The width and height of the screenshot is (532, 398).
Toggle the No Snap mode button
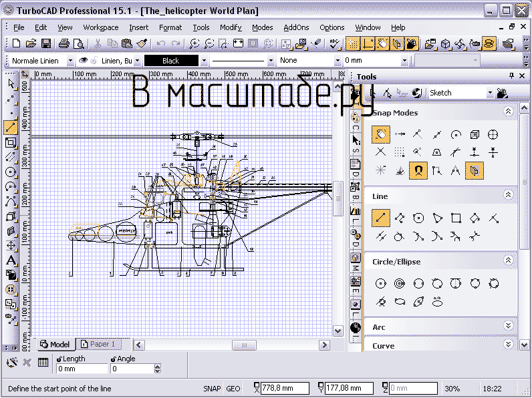click(x=381, y=134)
